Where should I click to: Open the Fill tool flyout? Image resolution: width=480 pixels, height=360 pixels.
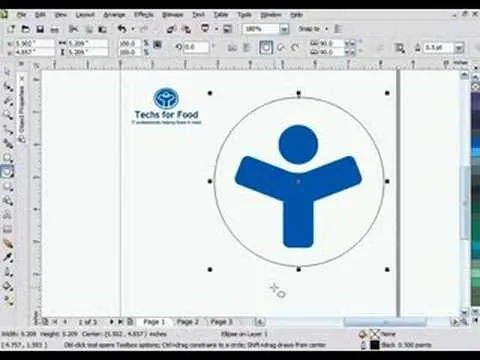[8, 286]
